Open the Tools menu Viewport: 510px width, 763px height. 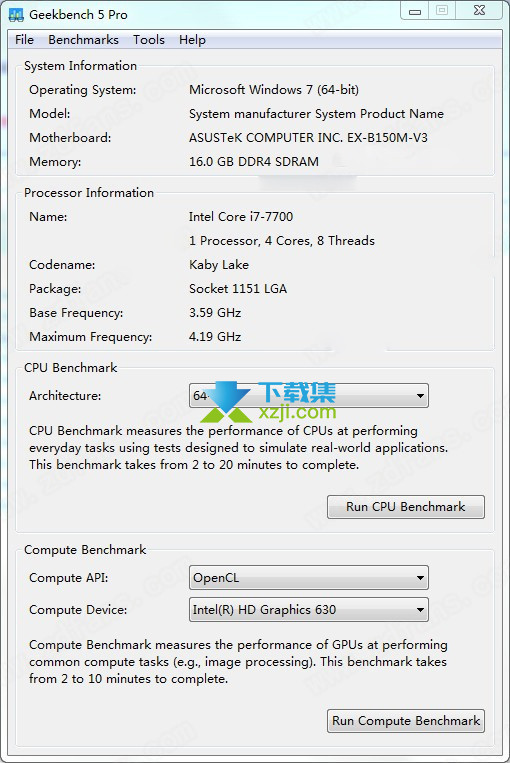tap(149, 40)
